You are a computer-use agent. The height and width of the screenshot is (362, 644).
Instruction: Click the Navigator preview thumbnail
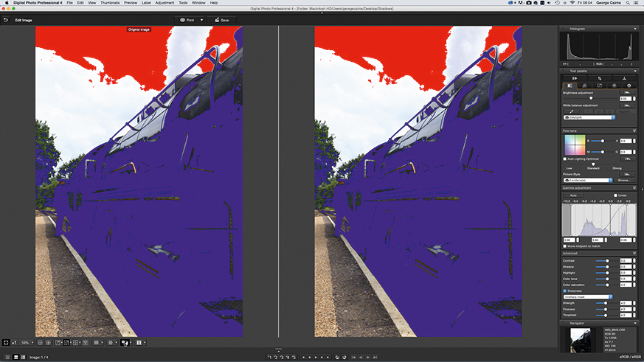click(x=581, y=339)
